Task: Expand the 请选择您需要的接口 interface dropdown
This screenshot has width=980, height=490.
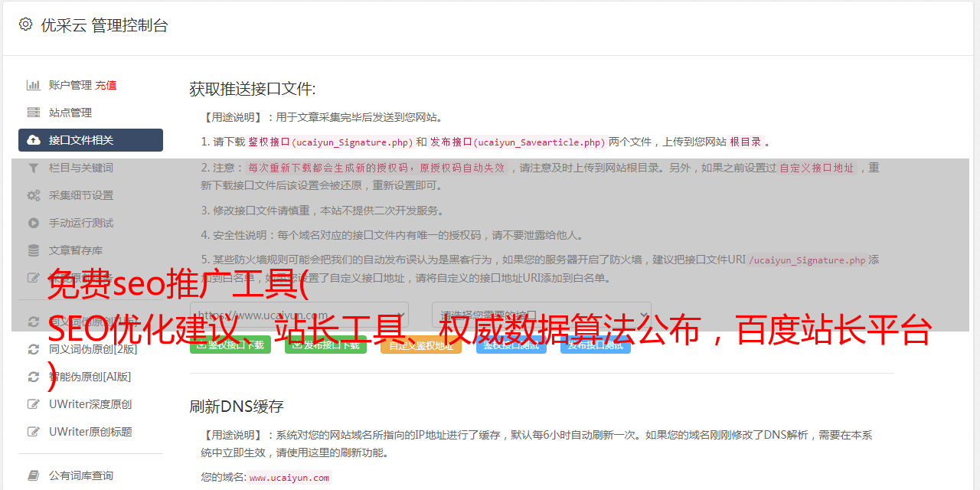Action: click(542, 315)
